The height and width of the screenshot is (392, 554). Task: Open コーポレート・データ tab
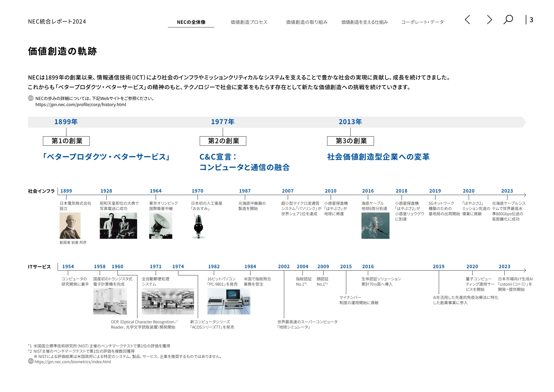click(x=422, y=22)
